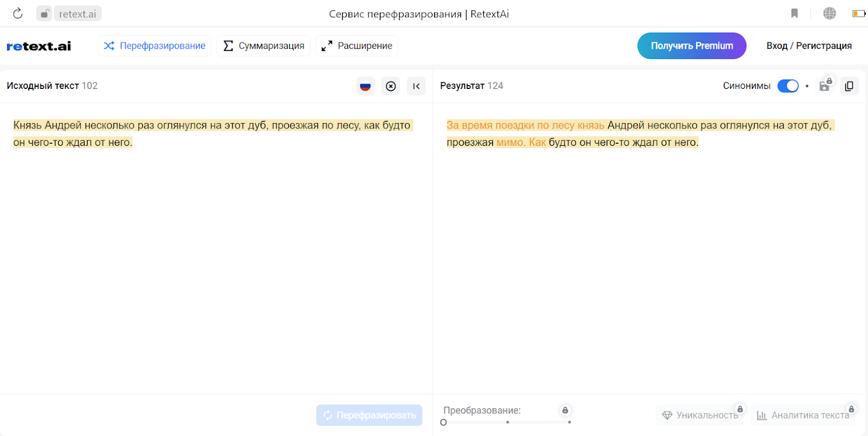Click the Уникальность button

pos(700,415)
